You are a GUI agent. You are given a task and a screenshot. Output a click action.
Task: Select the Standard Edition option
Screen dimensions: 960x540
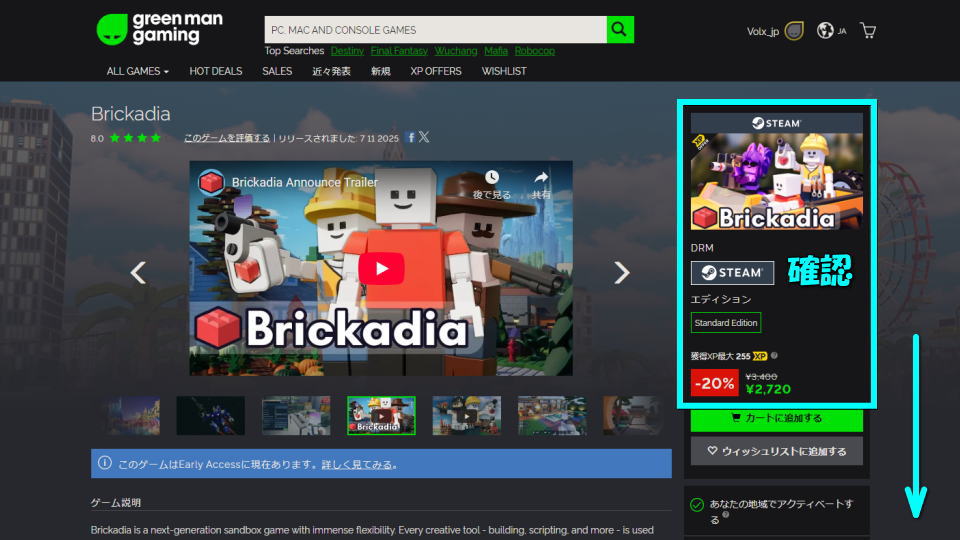[726, 323]
